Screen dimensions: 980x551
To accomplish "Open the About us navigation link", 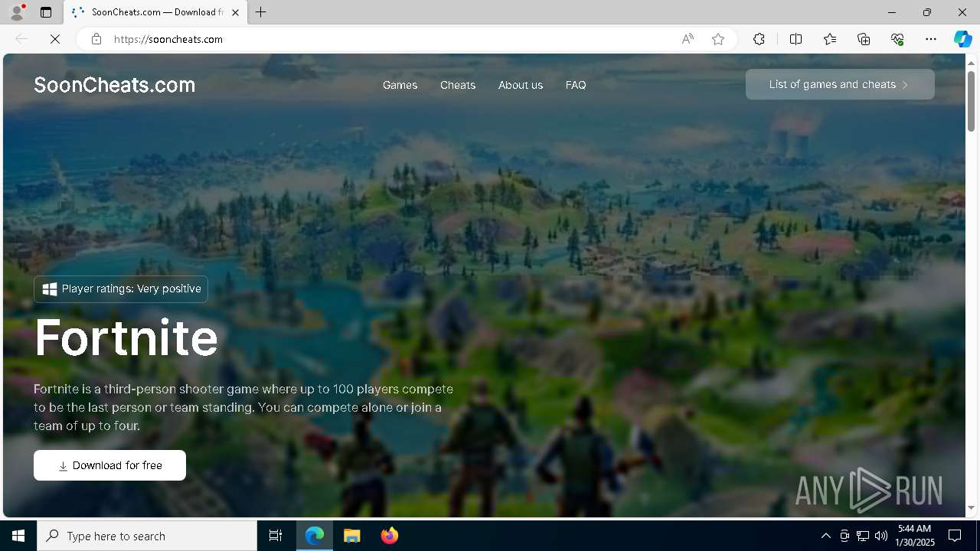I will click(521, 85).
